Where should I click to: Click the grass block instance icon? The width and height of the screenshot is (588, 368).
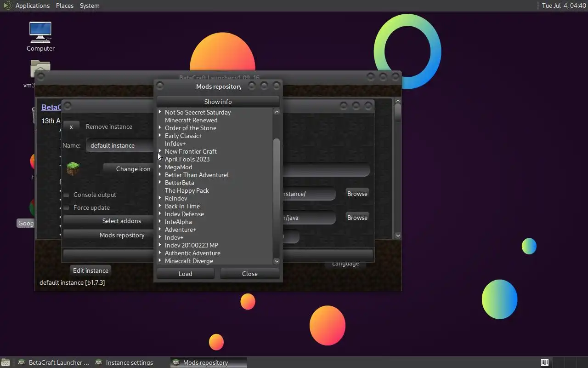(73, 169)
